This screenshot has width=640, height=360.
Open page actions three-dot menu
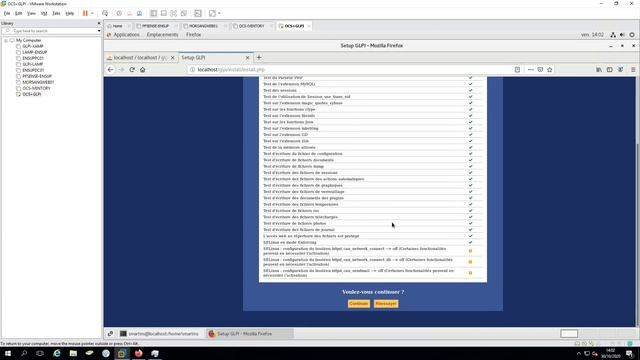(531, 70)
